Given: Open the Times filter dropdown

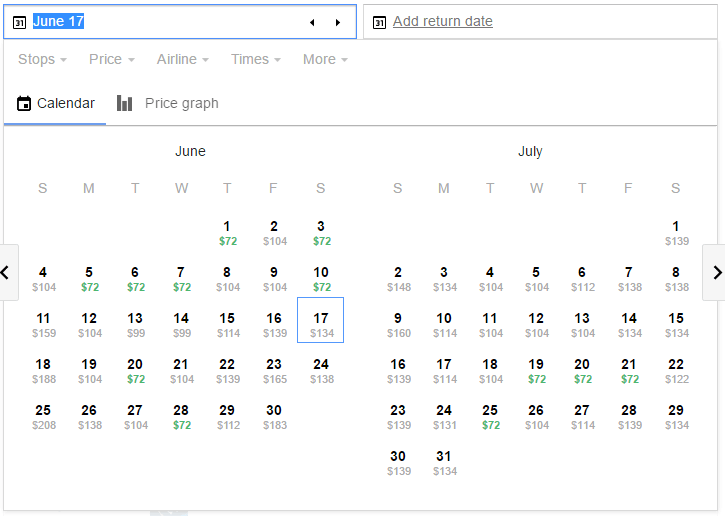Looking at the screenshot, I should tap(255, 59).
